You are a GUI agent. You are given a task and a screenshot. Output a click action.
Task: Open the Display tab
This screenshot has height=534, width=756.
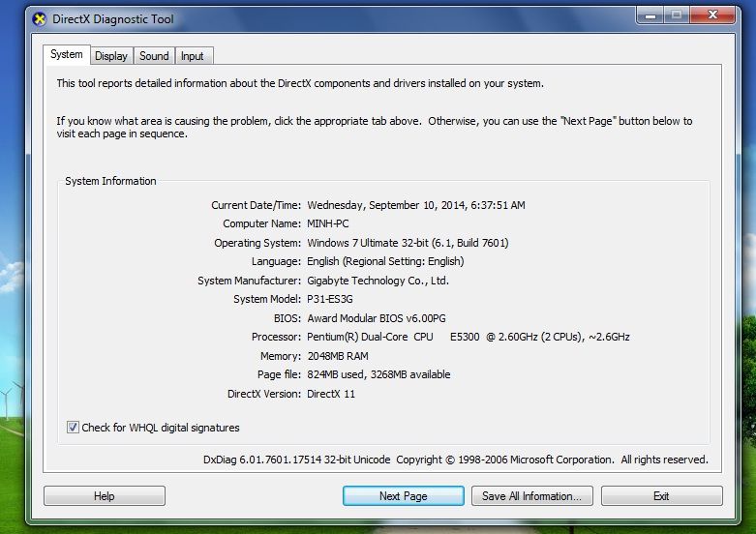111,56
